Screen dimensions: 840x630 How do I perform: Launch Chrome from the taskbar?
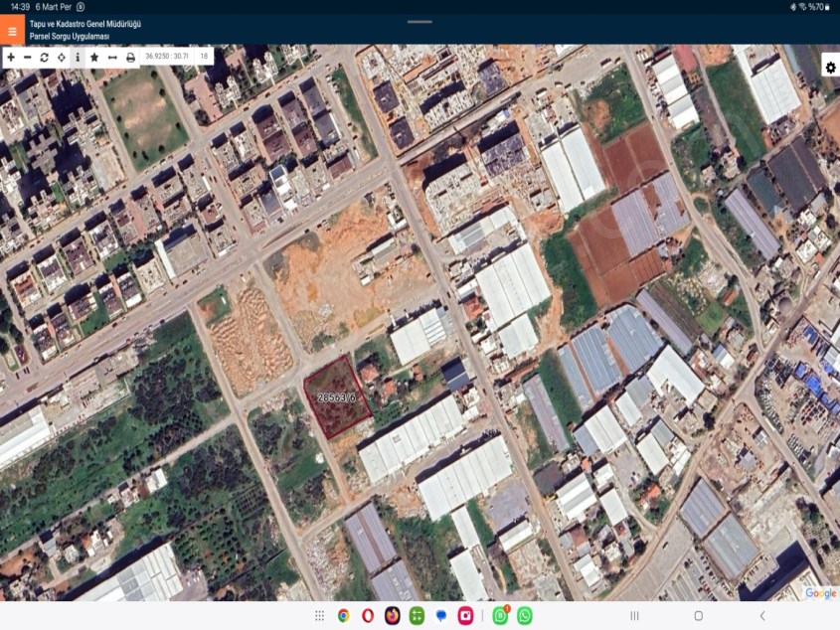click(x=344, y=616)
